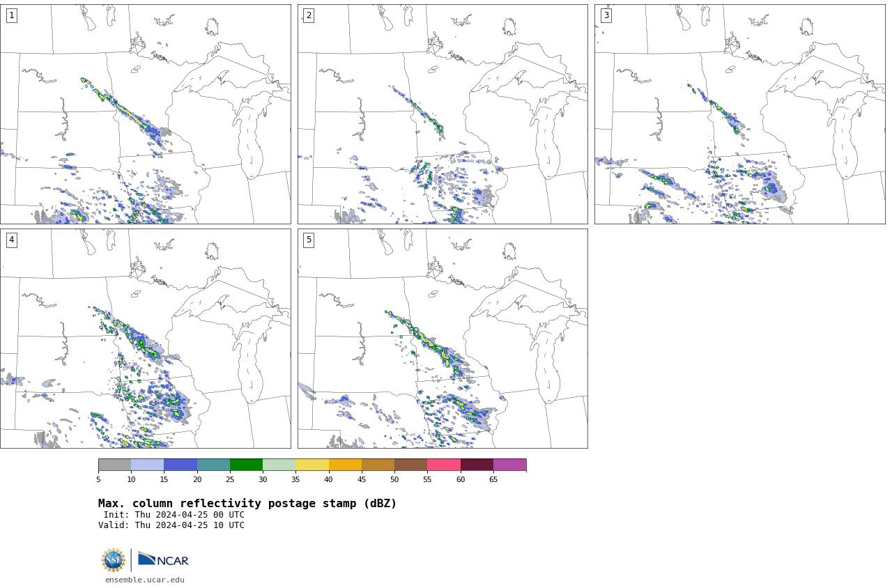Select the gray 5-10 dBZ color swatch
The image size is (892, 588).
(114, 465)
